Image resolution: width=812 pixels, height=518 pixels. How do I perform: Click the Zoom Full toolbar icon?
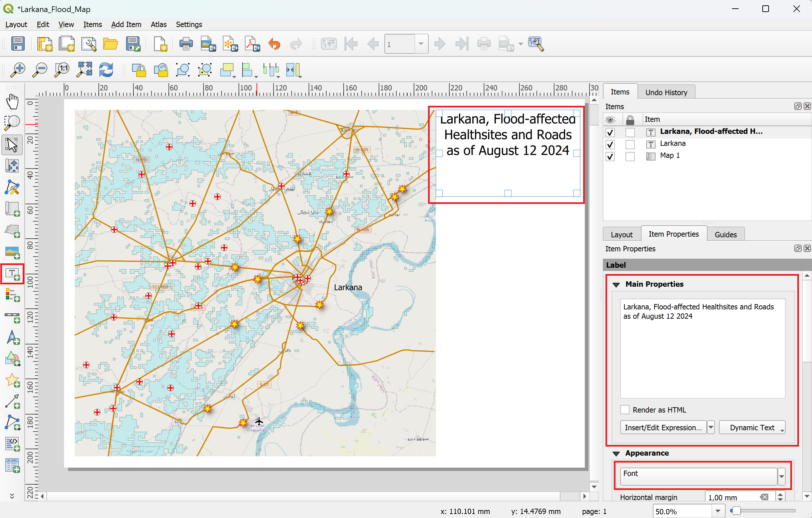pyautogui.click(x=84, y=70)
